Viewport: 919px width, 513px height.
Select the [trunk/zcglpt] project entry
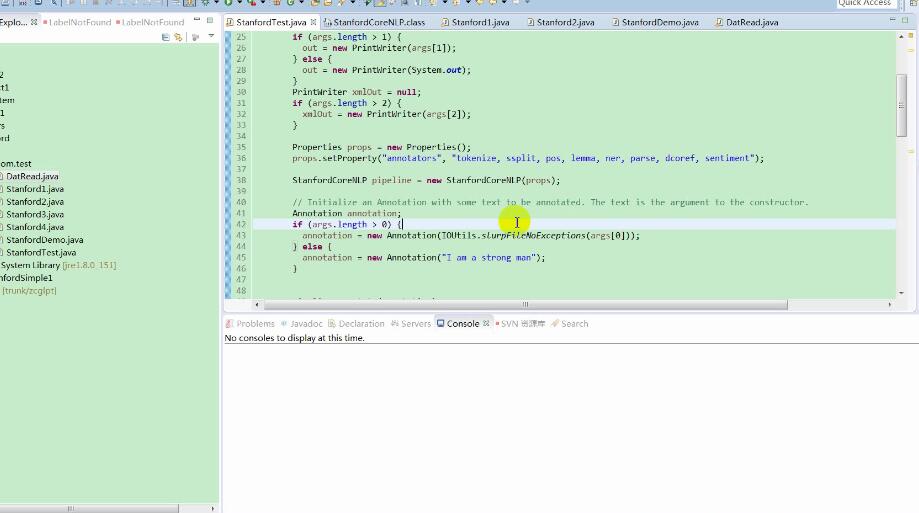click(29, 291)
